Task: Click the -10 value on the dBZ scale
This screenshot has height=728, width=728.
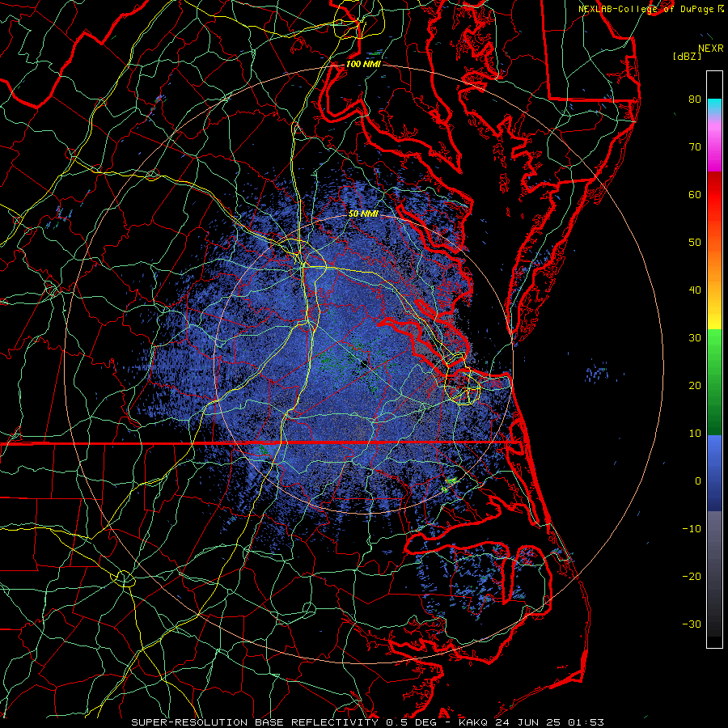Action: pyautogui.click(x=692, y=529)
